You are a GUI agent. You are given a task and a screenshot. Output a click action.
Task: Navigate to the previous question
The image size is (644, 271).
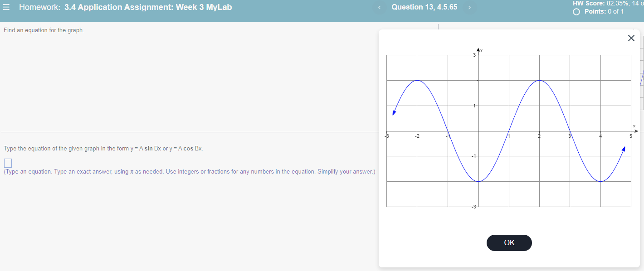[x=379, y=7]
